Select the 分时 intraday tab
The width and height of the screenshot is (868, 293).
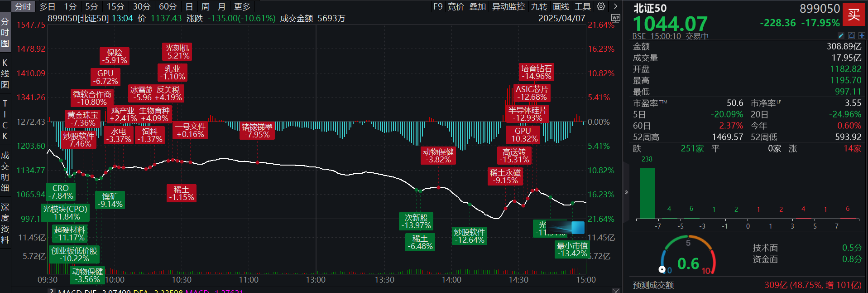pyautogui.click(x=23, y=6)
